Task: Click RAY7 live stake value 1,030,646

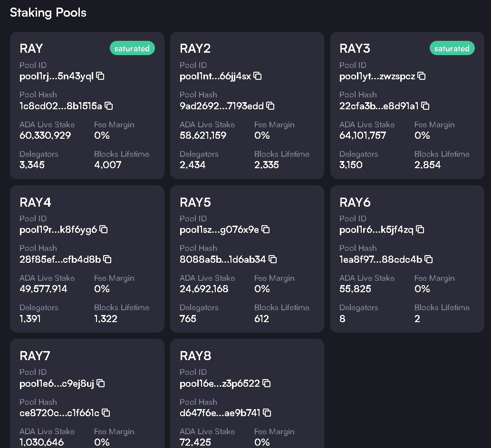Action: point(42,442)
